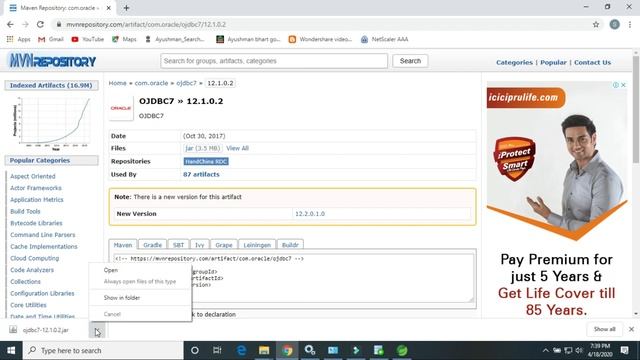Switch to the Gradle tab
Screen dimensions: 640x360
click(x=153, y=245)
